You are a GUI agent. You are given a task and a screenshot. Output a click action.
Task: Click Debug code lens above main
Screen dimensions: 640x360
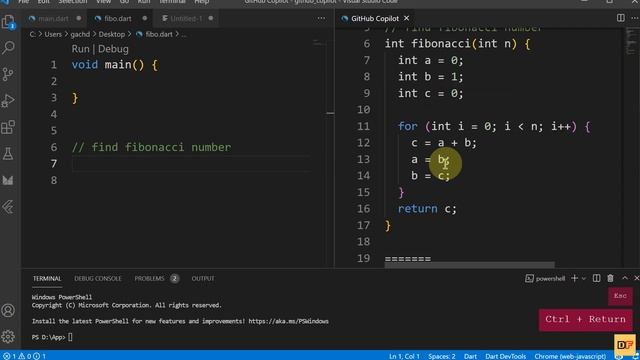point(113,49)
